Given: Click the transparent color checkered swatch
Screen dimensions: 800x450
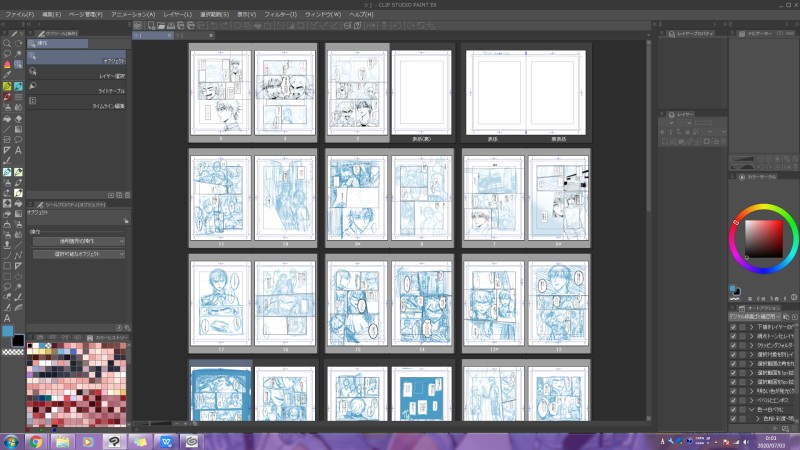Looking at the screenshot, I should pyautogui.click(x=13, y=352).
